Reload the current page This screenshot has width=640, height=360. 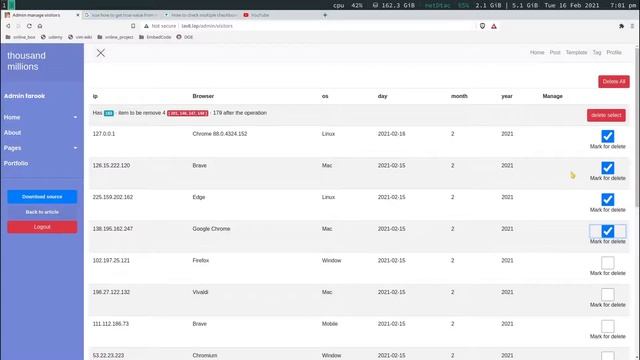click(x=29, y=26)
